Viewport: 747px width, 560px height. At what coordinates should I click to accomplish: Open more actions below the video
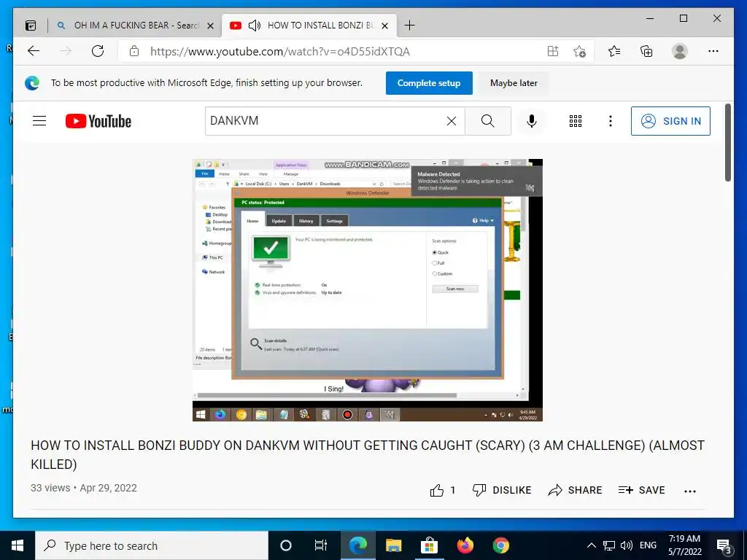(690, 491)
